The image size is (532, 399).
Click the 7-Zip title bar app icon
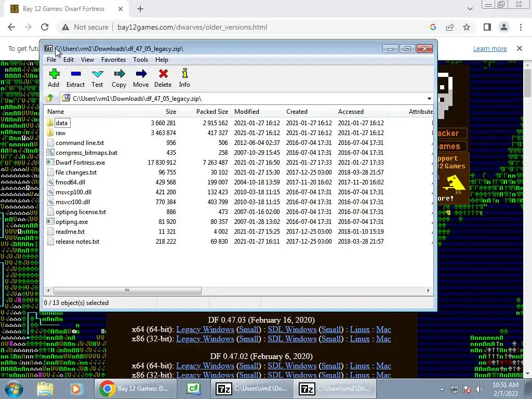pyautogui.click(x=48, y=48)
